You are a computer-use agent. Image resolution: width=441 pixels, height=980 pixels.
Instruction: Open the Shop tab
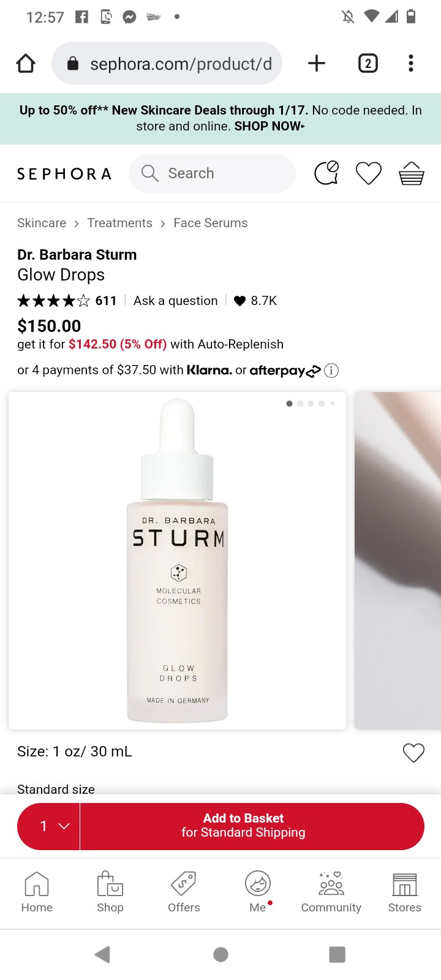110,892
